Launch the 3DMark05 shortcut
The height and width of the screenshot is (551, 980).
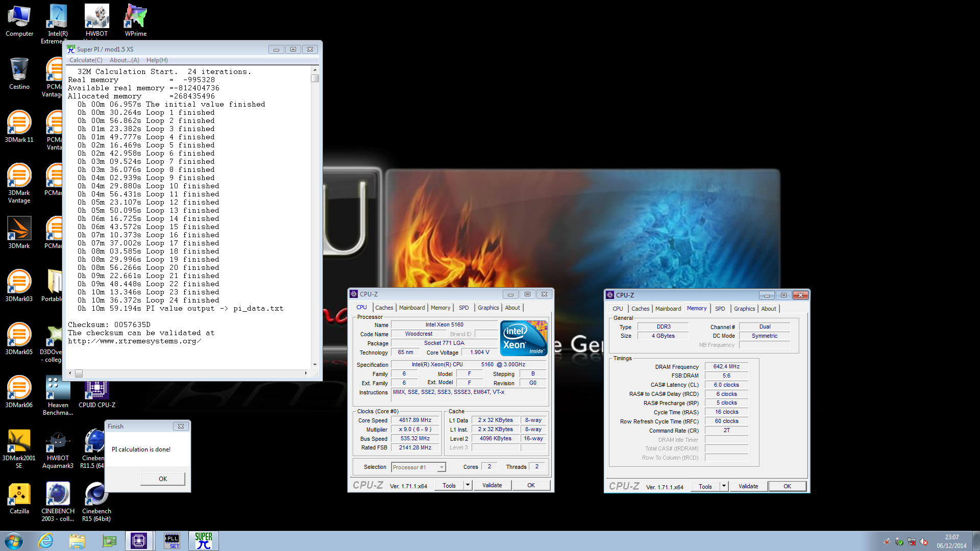tap(19, 339)
